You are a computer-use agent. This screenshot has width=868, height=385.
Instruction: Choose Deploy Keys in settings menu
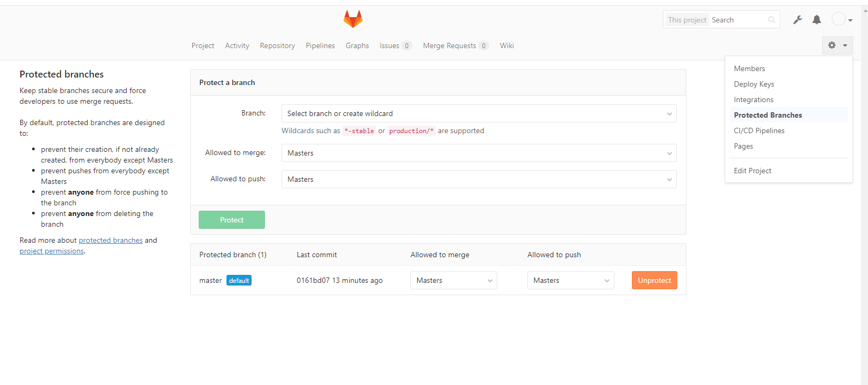[x=788, y=84]
